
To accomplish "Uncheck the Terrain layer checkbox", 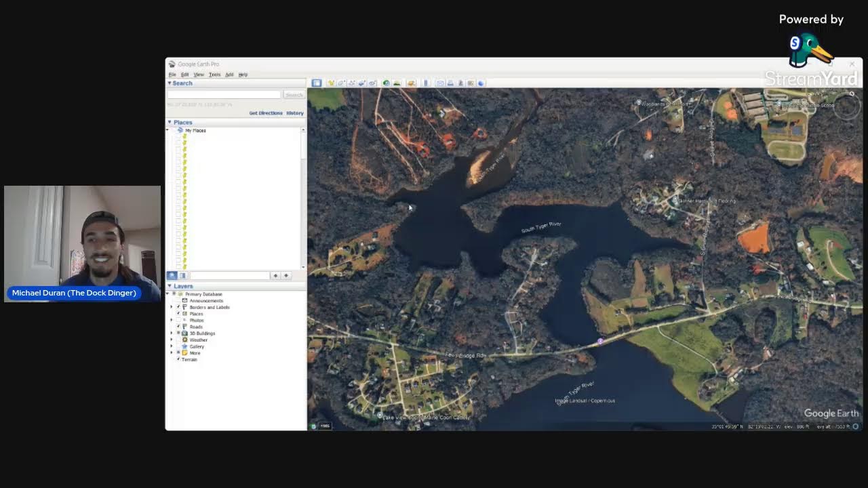I will [178, 359].
